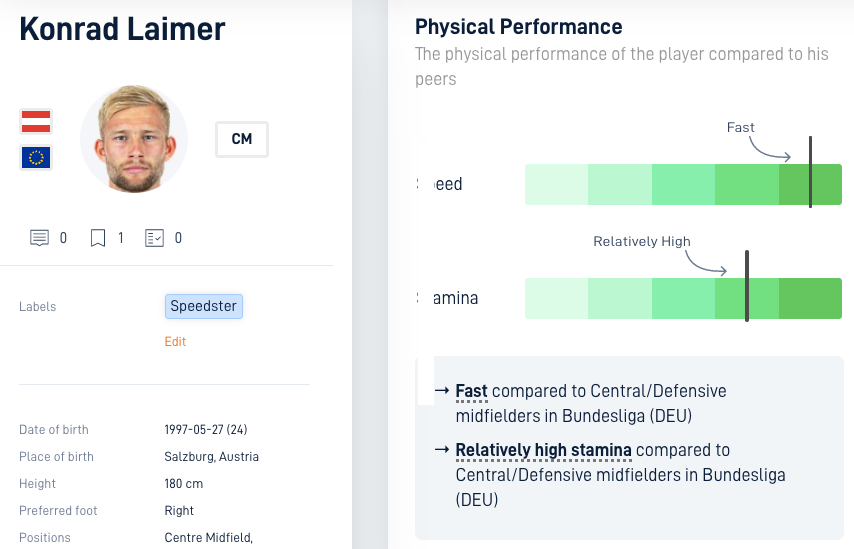Click Konrad Laimer's profile photo

pyautogui.click(x=134, y=138)
